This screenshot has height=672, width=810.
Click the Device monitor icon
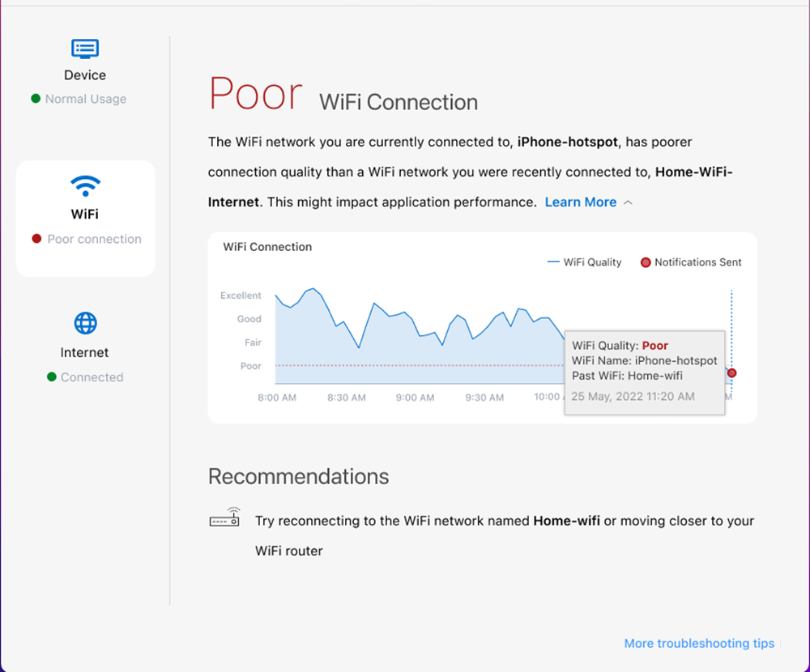coord(85,49)
